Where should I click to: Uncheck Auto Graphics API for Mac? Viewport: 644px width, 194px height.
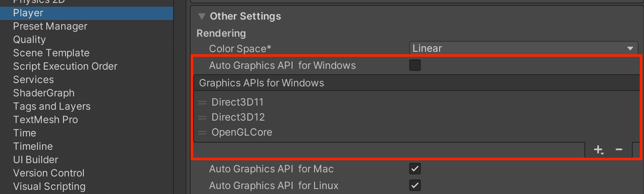415,169
